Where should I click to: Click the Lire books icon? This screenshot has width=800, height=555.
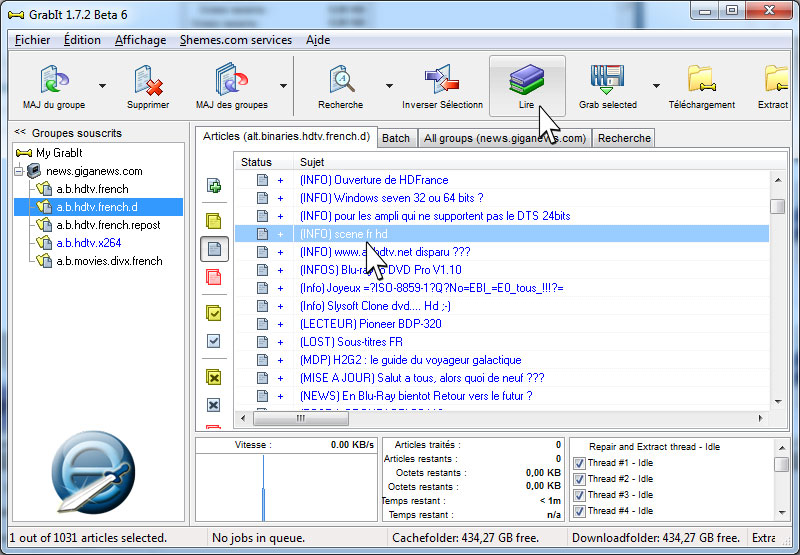(x=527, y=79)
